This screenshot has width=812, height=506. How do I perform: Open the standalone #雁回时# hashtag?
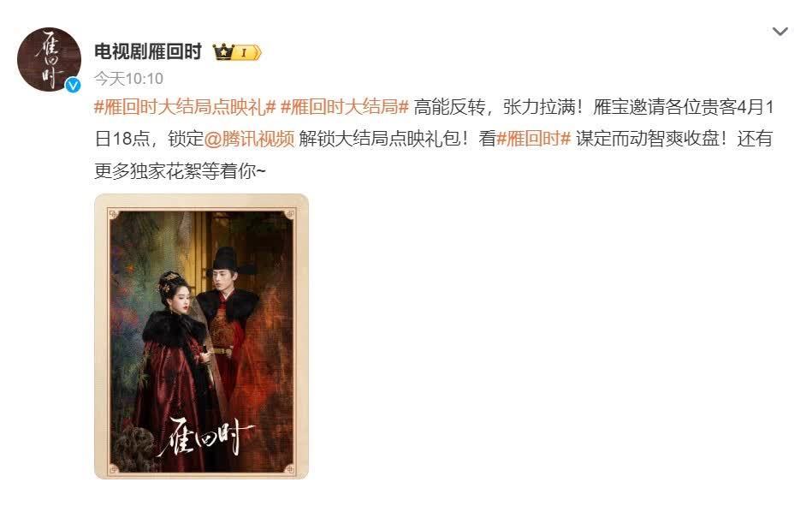[x=533, y=139]
